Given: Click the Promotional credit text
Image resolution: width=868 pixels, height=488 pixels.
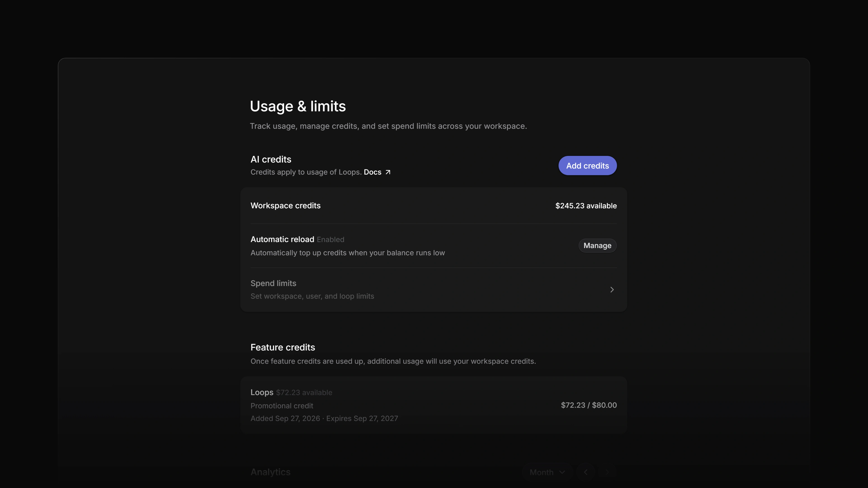Looking at the screenshot, I should [x=282, y=406].
